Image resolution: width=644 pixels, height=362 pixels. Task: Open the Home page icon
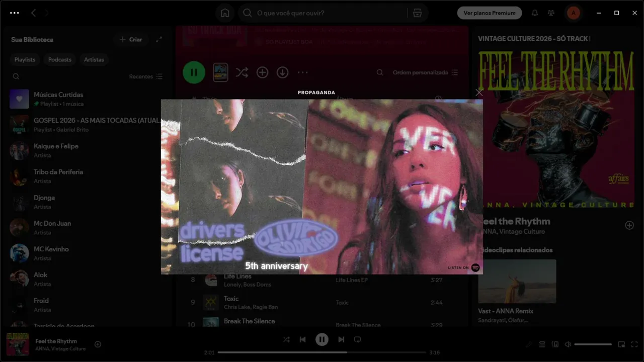coord(225,13)
